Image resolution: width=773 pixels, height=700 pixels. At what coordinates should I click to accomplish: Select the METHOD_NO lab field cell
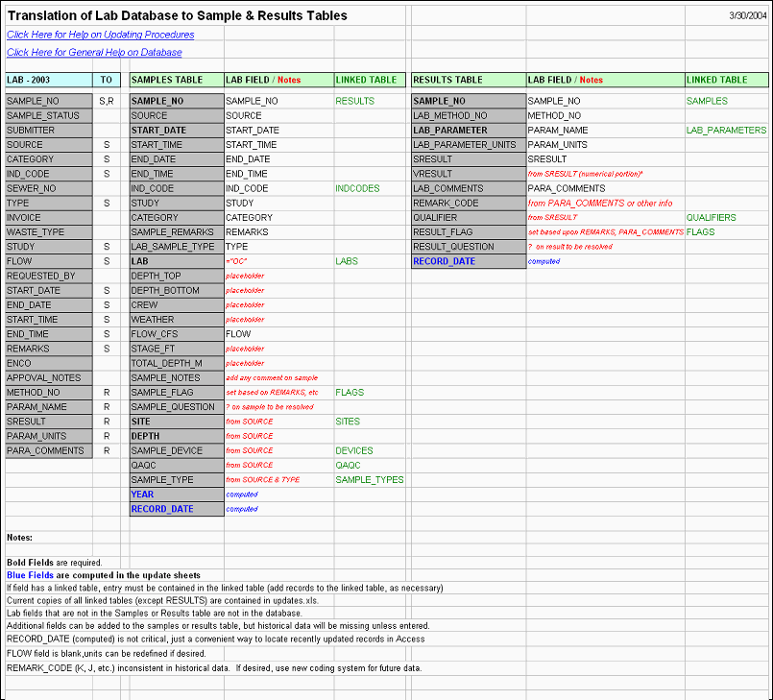(x=49, y=393)
